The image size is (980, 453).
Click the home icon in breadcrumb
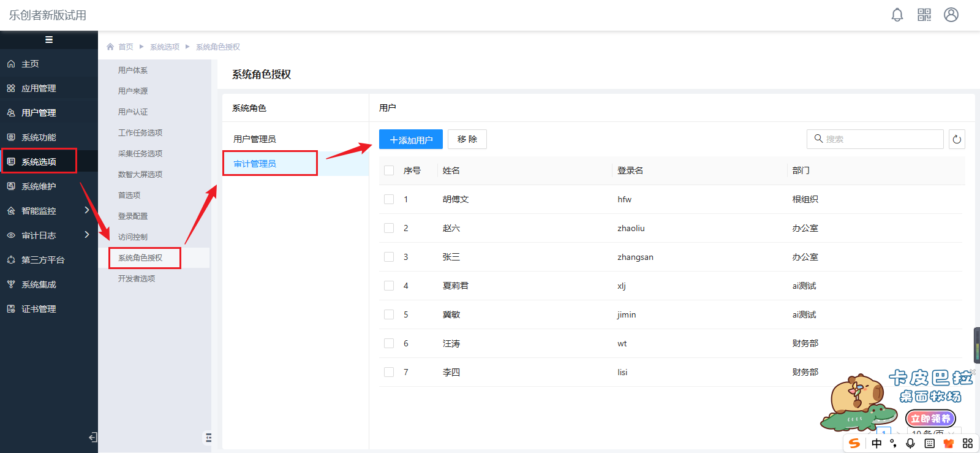point(110,47)
